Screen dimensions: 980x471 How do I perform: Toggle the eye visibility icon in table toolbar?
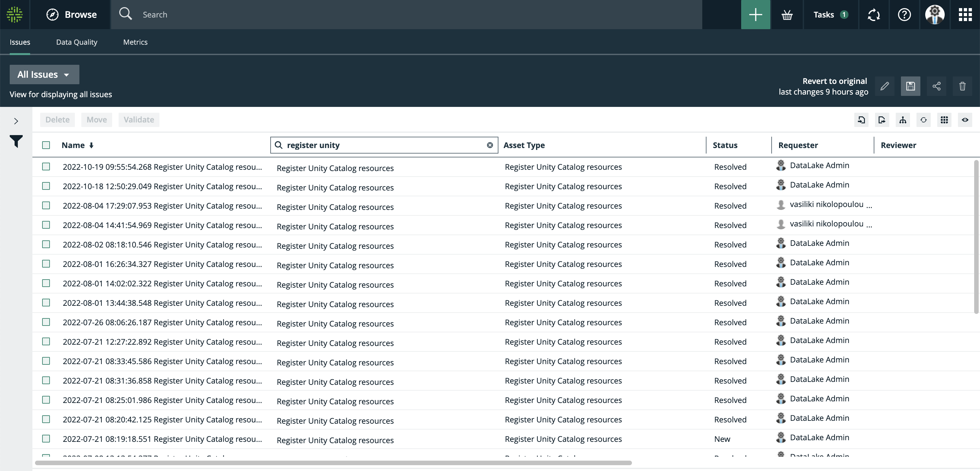coord(965,120)
